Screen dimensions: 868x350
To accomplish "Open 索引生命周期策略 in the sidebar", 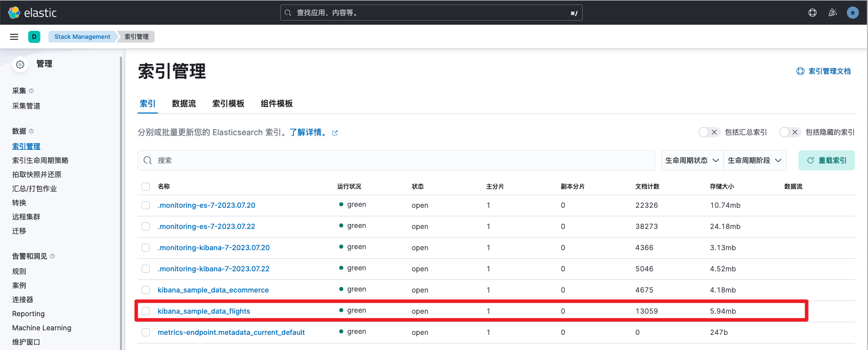I will point(40,160).
